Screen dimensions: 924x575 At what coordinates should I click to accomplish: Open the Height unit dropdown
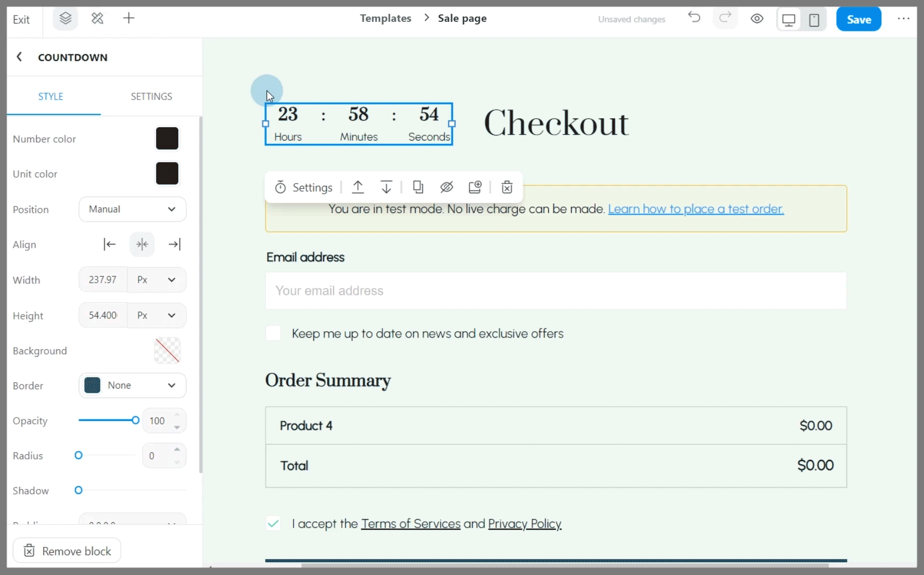point(156,315)
